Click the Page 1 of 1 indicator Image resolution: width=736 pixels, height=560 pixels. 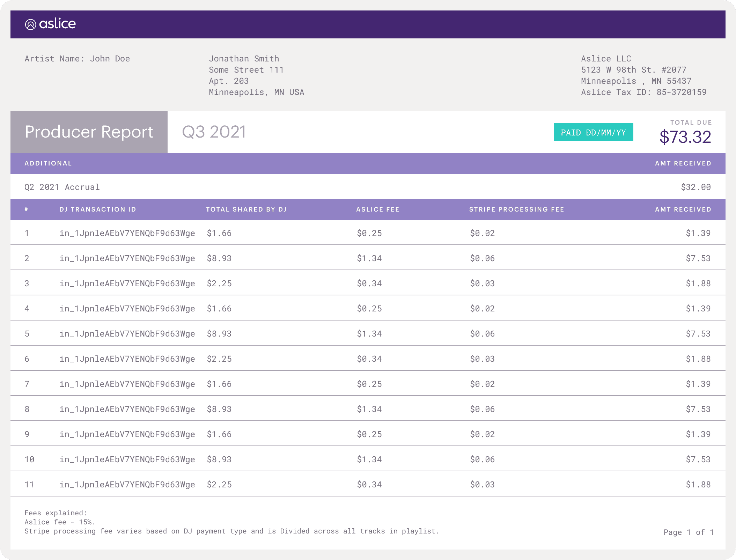pos(688,532)
